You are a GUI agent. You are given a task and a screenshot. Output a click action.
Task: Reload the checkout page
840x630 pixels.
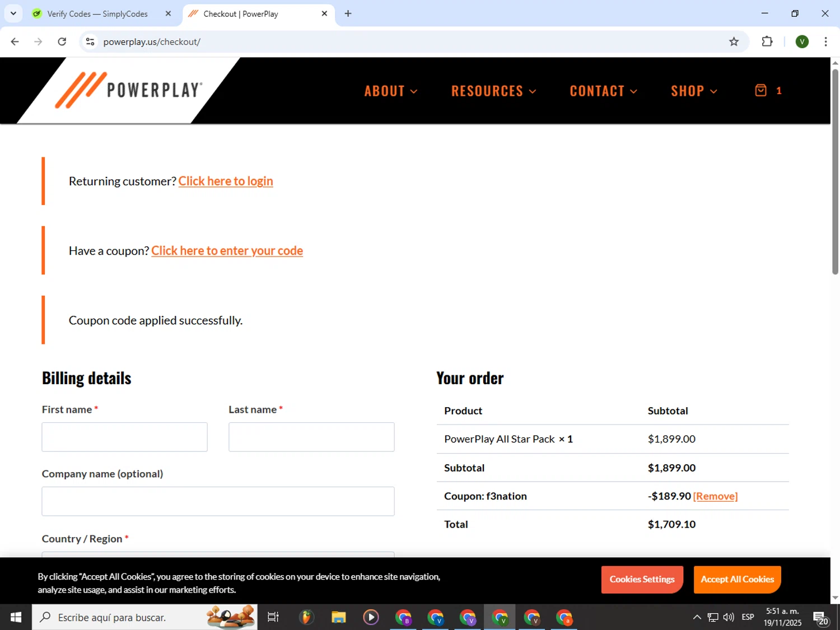[x=62, y=41]
